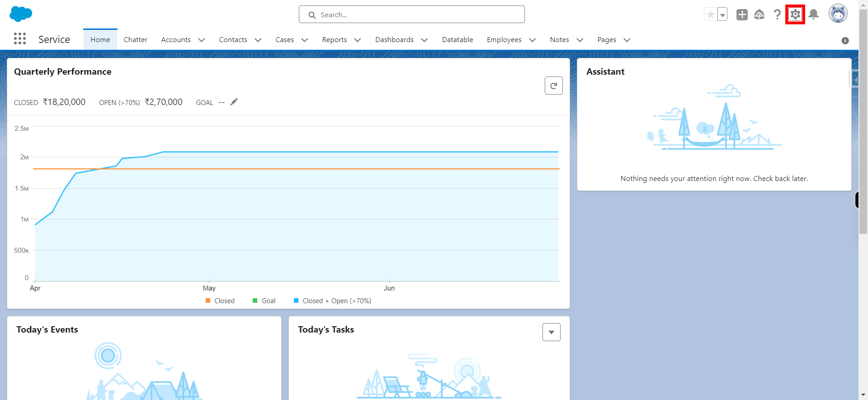Open the favorites list dropdown

click(x=722, y=14)
